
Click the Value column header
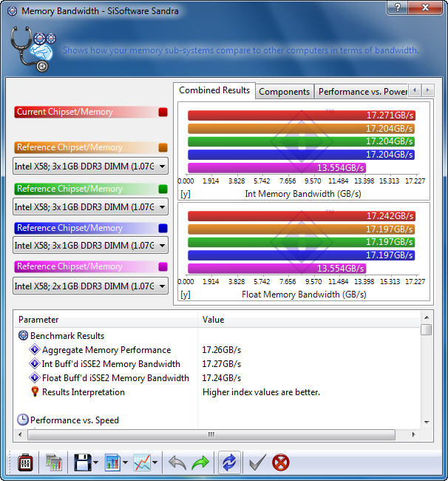(x=309, y=320)
